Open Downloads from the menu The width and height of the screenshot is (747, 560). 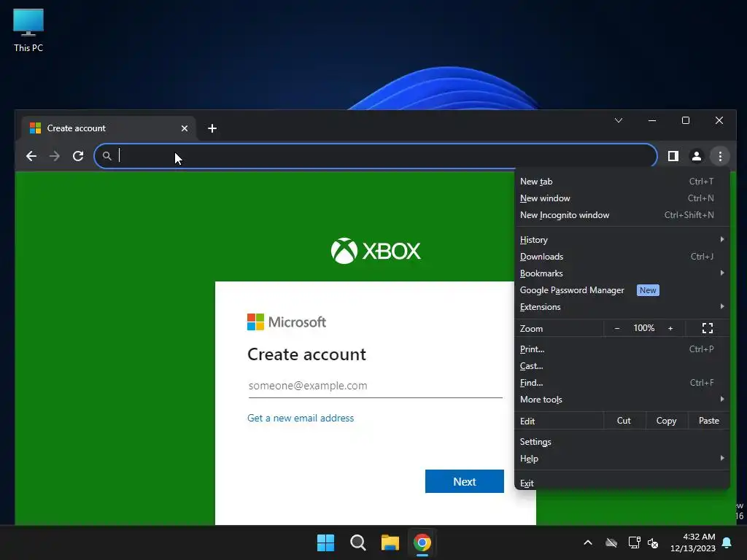622,257
